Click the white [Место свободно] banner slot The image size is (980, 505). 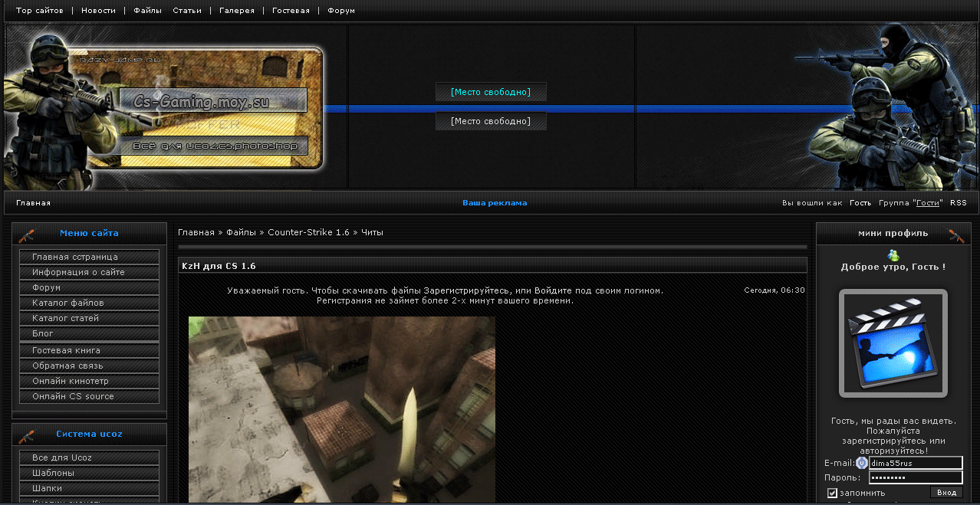491,121
